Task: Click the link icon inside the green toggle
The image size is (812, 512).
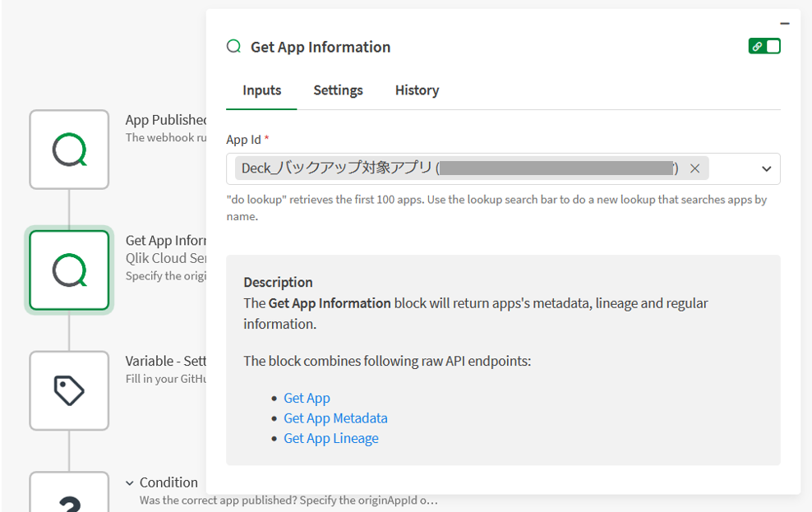Action: coord(758,46)
